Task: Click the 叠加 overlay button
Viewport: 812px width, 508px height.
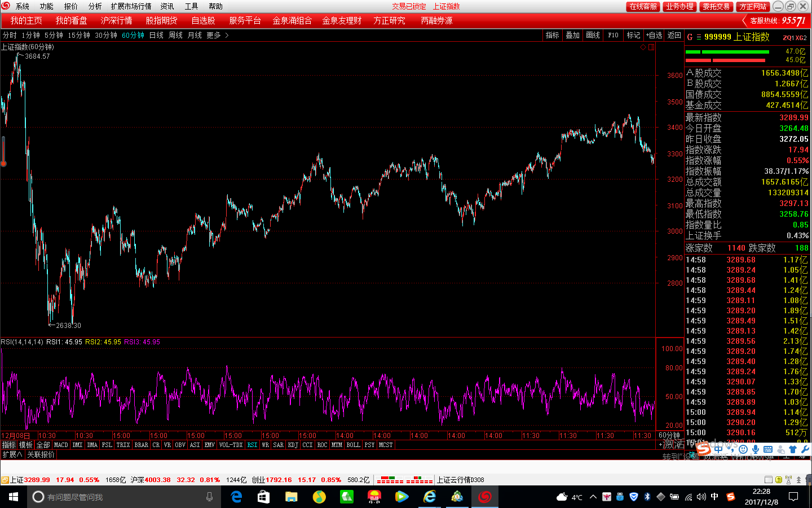Action: [573, 35]
